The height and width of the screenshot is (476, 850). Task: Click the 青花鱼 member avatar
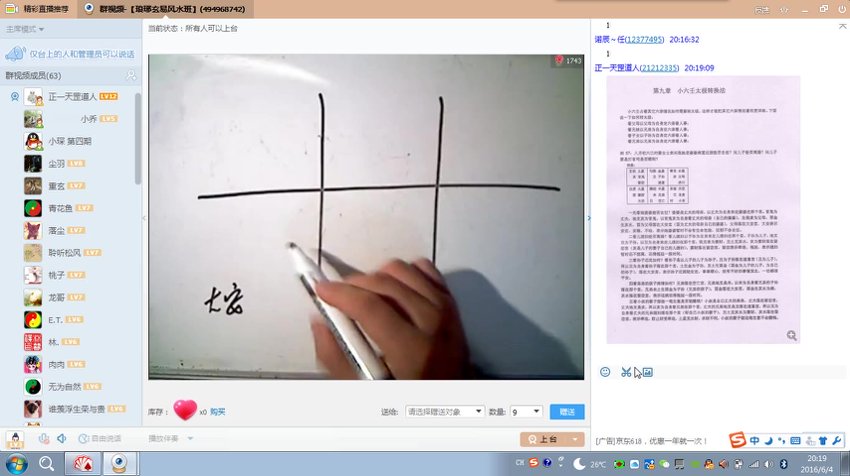coord(33,208)
